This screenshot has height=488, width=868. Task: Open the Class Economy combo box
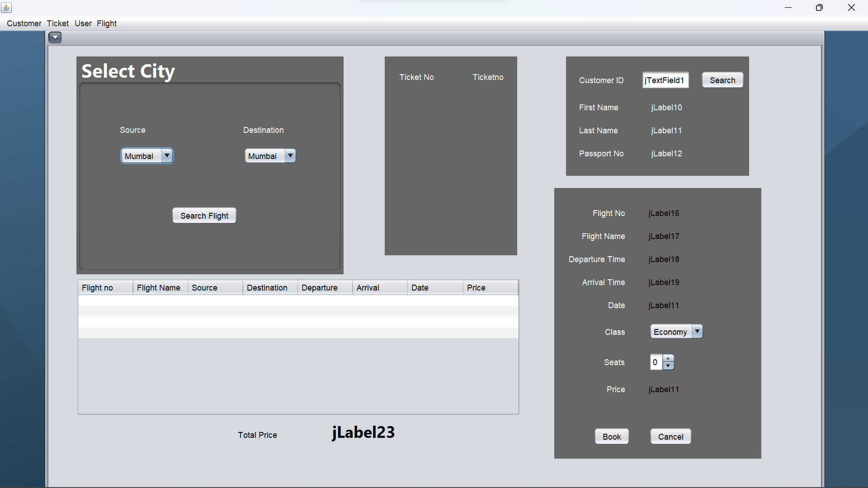pyautogui.click(x=697, y=331)
